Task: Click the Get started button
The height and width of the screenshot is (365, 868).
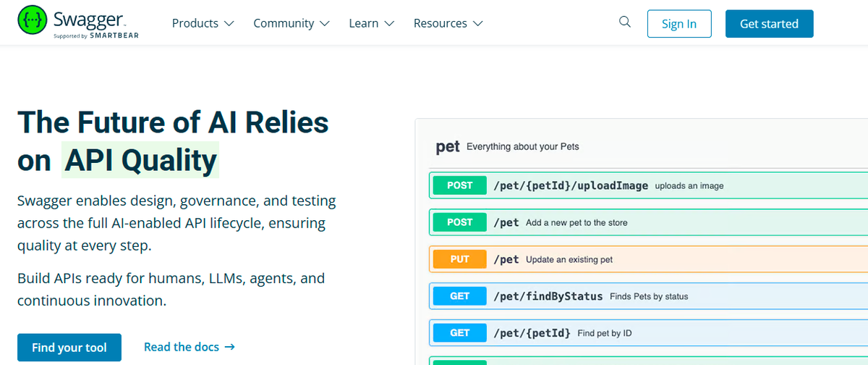Action: [770, 24]
